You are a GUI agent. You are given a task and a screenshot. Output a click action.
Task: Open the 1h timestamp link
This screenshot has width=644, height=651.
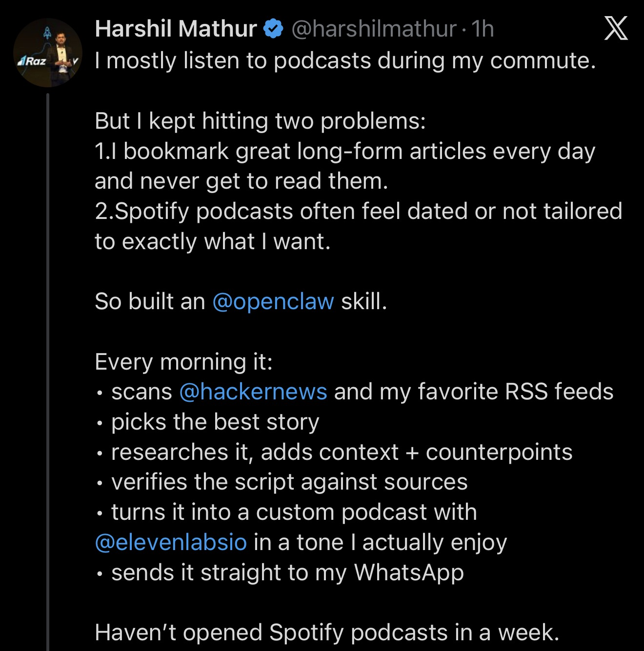[x=483, y=29]
